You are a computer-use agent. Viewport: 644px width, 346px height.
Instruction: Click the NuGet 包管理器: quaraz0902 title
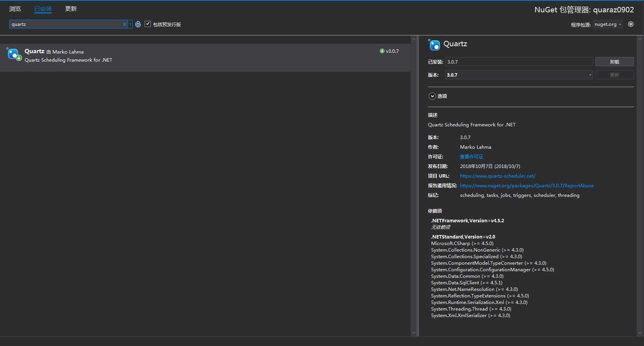point(584,10)
